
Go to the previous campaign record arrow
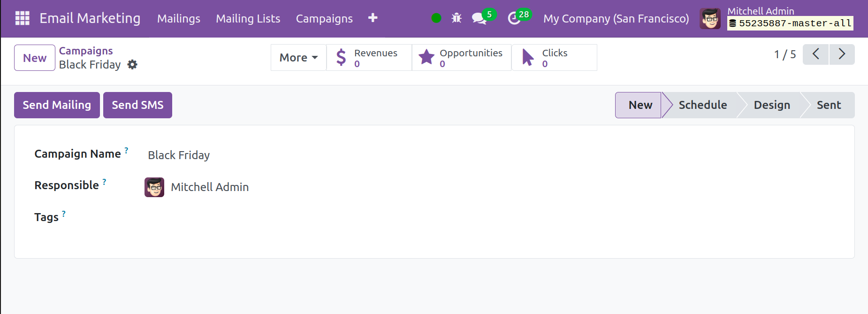(x=815, y=54)
